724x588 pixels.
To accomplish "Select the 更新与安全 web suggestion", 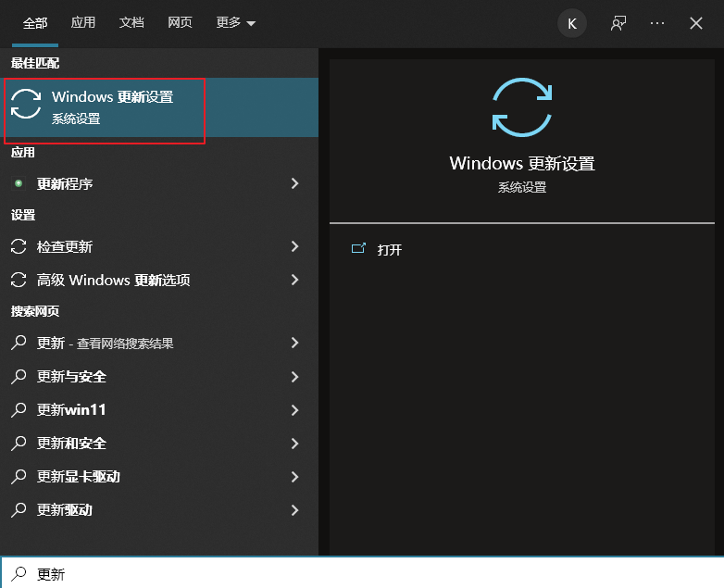I will pos(159,377).
